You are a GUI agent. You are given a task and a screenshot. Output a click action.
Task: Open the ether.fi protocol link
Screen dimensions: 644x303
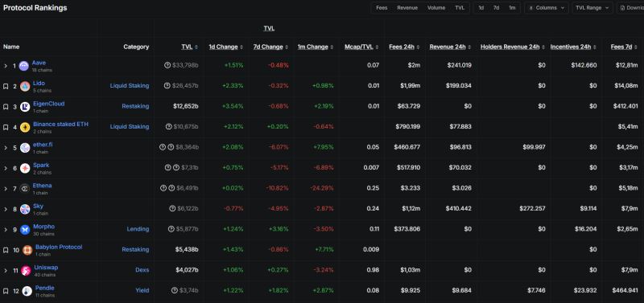point(43,145)
